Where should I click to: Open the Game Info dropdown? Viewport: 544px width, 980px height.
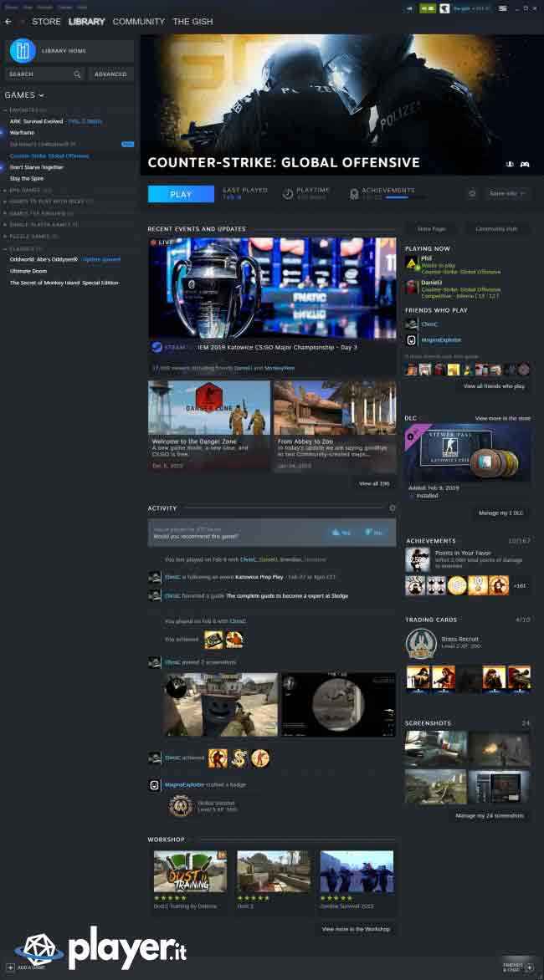508,193
